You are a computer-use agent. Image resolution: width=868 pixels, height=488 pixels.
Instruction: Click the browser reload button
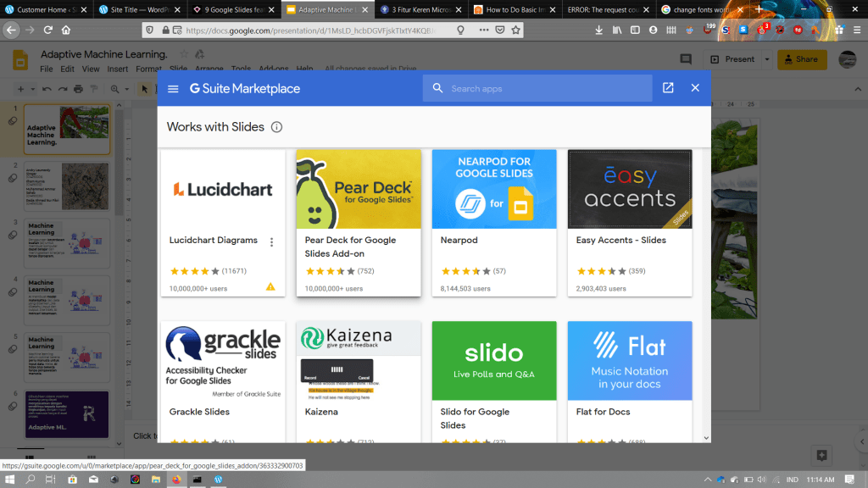point(48,30)
